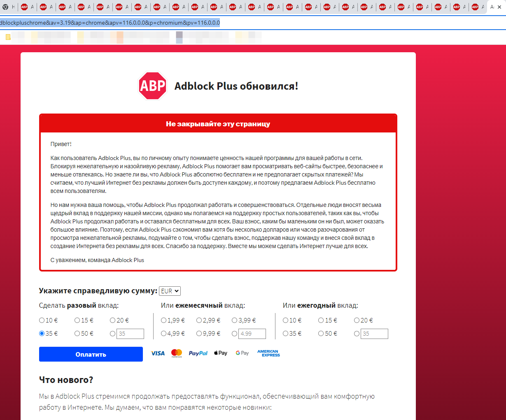
Task: Click the paragraph starting "Мы в Adblock Plus стремимся"
Action: tap(207, 402)
